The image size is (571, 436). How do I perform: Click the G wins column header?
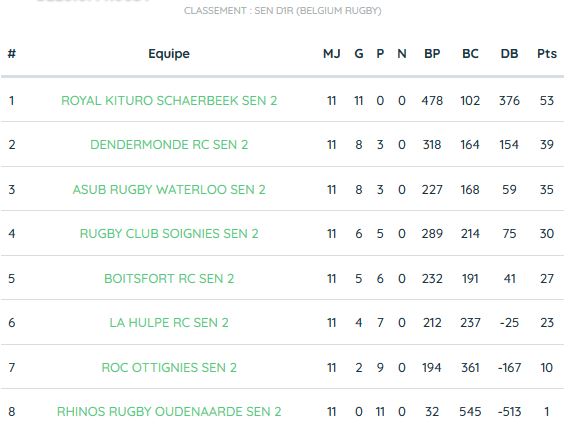coord(359,54)
